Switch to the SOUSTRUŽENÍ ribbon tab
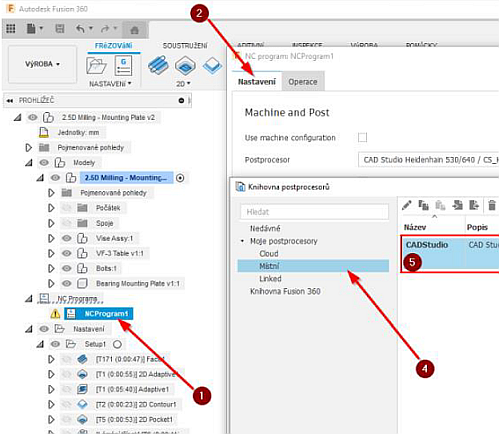This screenshot has height=434, width=499. pyautogui.click(x=185, y=46)
